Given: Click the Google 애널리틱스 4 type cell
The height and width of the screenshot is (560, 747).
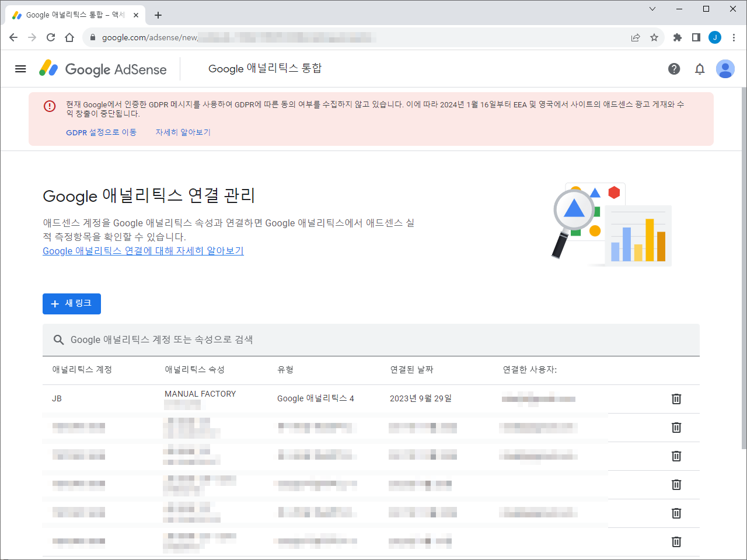Looking at the screenshot, I should point(316,399).
